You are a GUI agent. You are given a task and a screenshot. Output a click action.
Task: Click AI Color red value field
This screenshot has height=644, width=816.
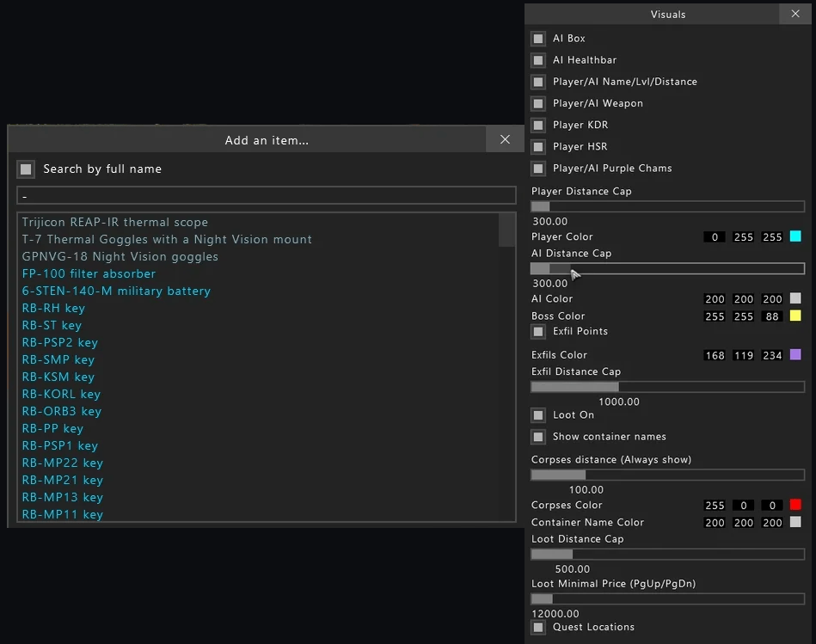715,299
